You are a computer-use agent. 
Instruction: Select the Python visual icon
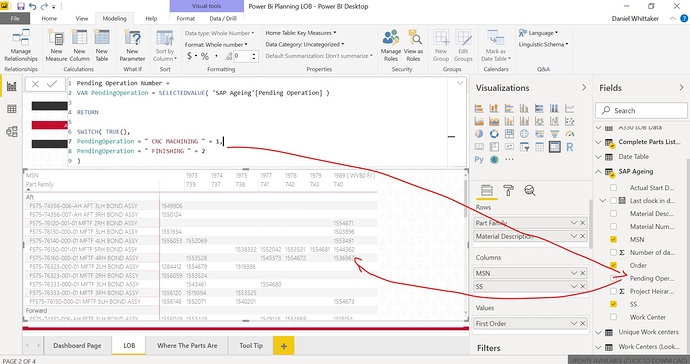pyautogui.click(x=479, y=159)
